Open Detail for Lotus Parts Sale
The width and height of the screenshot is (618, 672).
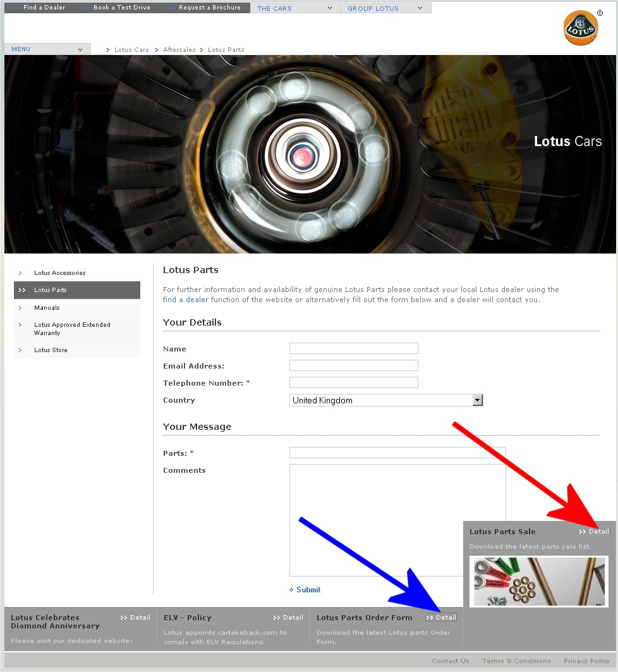594,532
